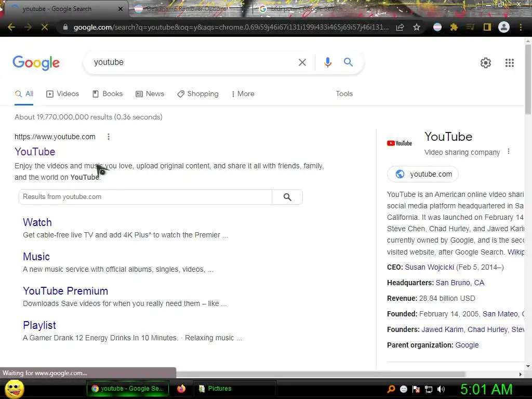This screenshot has height=399, width=532.
Task: Open Jawed Karim founder link
Action: coord(442,330)
